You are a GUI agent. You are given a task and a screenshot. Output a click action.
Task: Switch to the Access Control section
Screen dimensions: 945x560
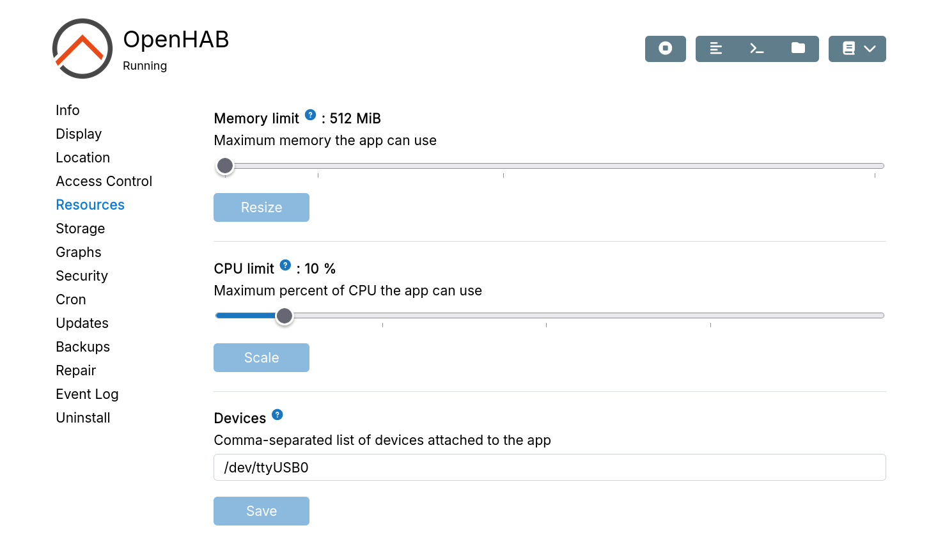coord(104,182)
